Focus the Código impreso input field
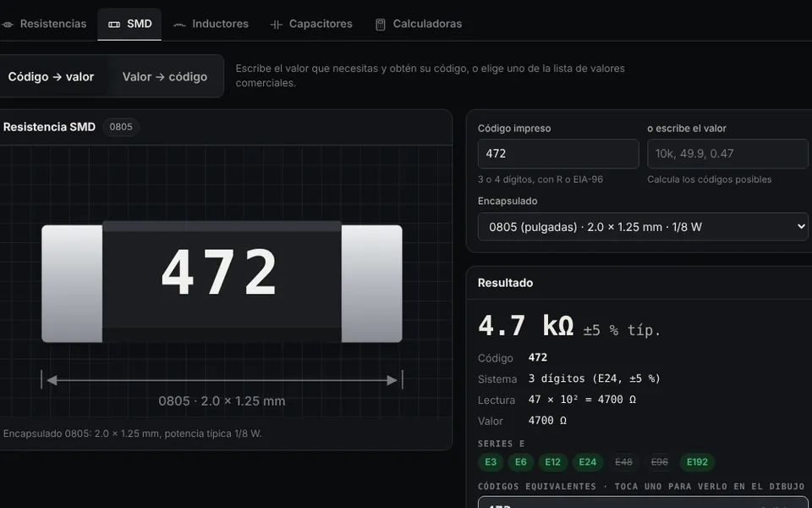Viewport: 812px width, 508px height. (558, 153)
